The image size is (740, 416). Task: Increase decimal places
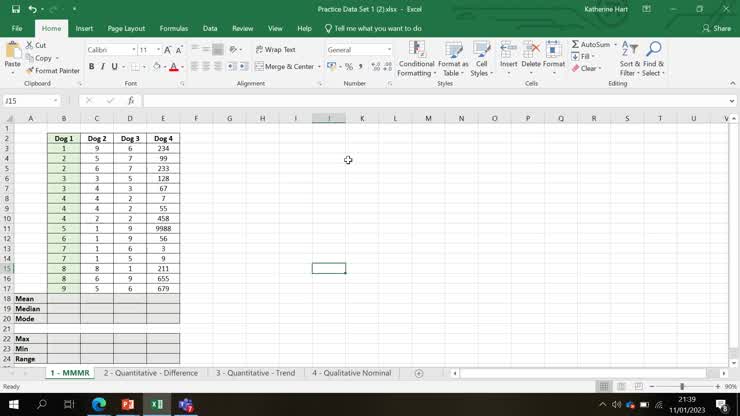[376, 67]
